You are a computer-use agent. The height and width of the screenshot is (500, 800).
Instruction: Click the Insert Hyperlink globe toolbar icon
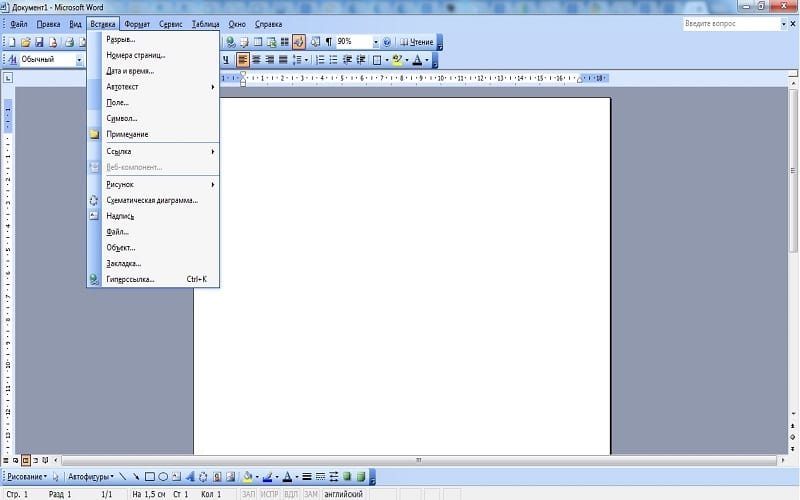[231, 42]
